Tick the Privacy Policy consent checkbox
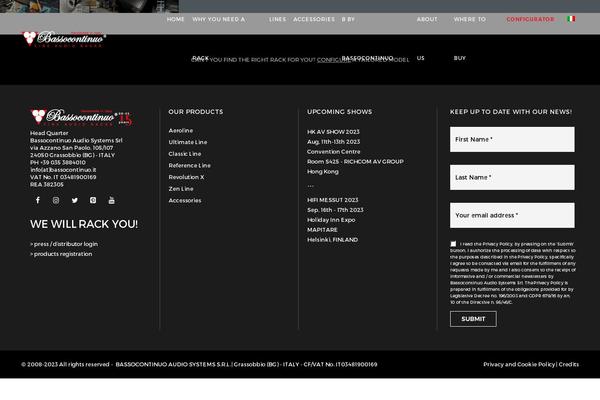 point(453,244)
